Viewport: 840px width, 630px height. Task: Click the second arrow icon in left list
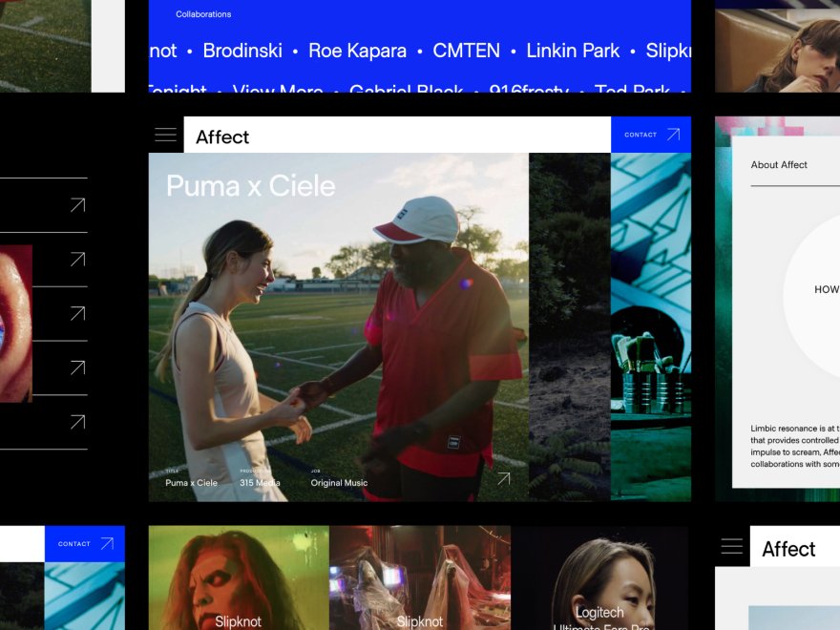[x=78, y=260]
